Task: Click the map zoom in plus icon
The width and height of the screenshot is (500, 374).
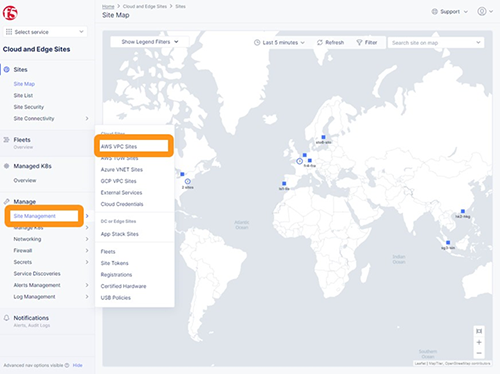Action: click(x=479, y=342)
